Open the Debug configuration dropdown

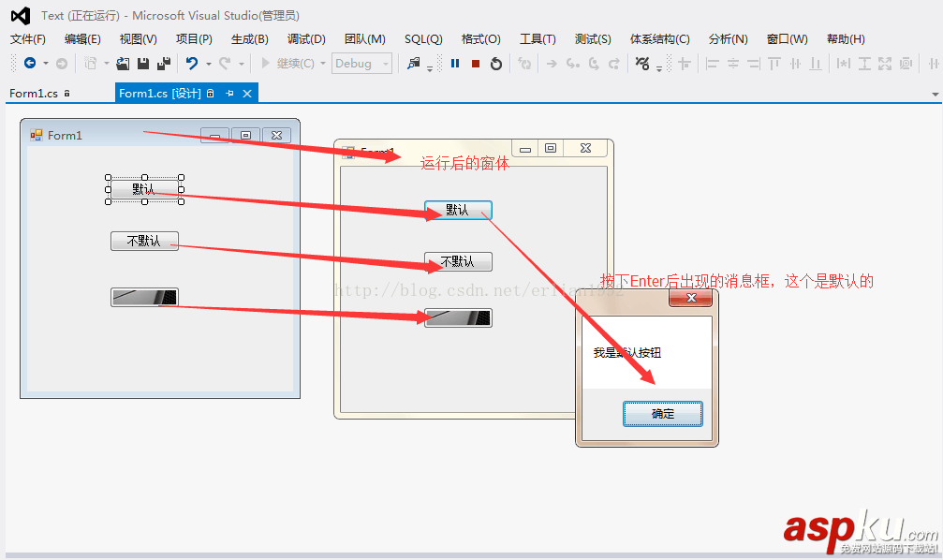click(x=361, y=64)
